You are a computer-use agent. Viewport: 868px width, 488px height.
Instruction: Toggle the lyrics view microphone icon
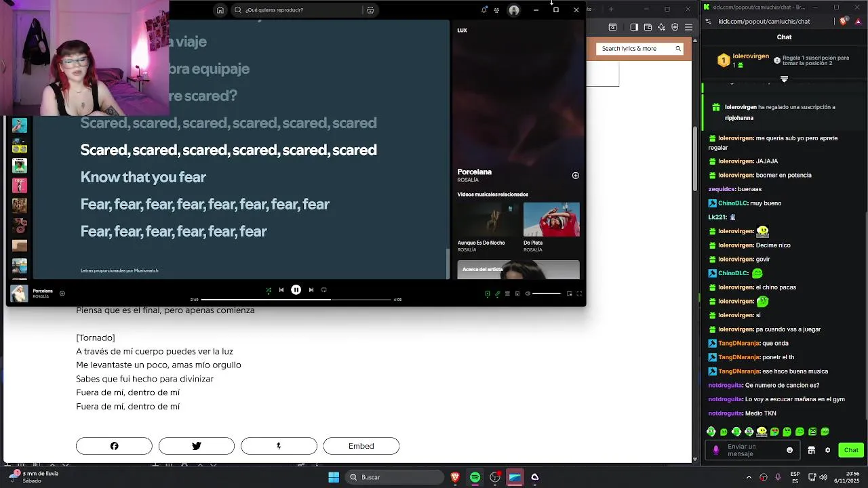[x=497, y=293]
